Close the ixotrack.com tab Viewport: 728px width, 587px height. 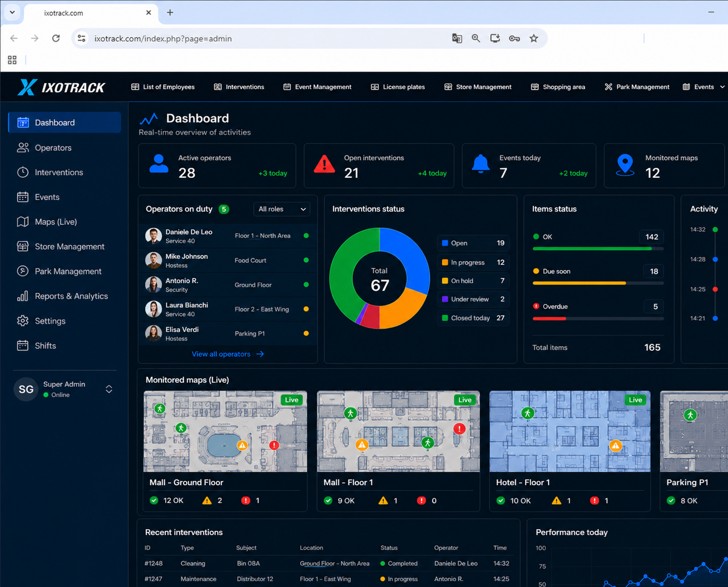pos(149,13)
